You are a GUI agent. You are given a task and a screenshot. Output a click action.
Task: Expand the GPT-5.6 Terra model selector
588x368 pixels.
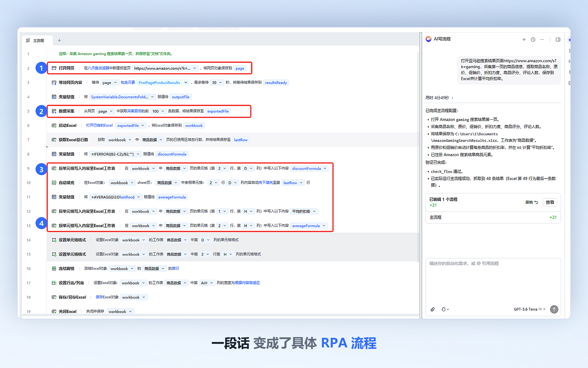529,309
